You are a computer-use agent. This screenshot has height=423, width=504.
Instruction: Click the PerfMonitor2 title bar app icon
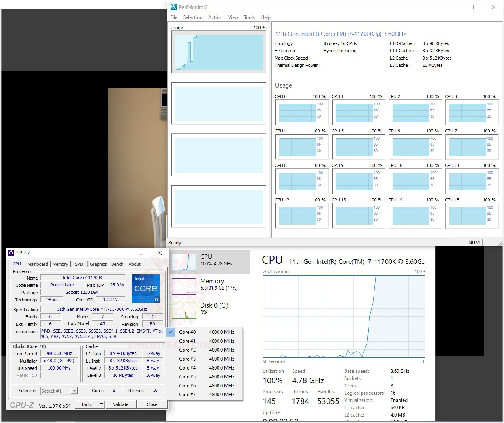[x=174, y=7]
